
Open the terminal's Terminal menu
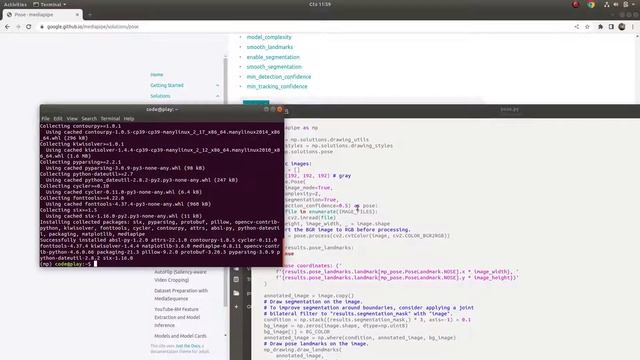coord(110,118)
